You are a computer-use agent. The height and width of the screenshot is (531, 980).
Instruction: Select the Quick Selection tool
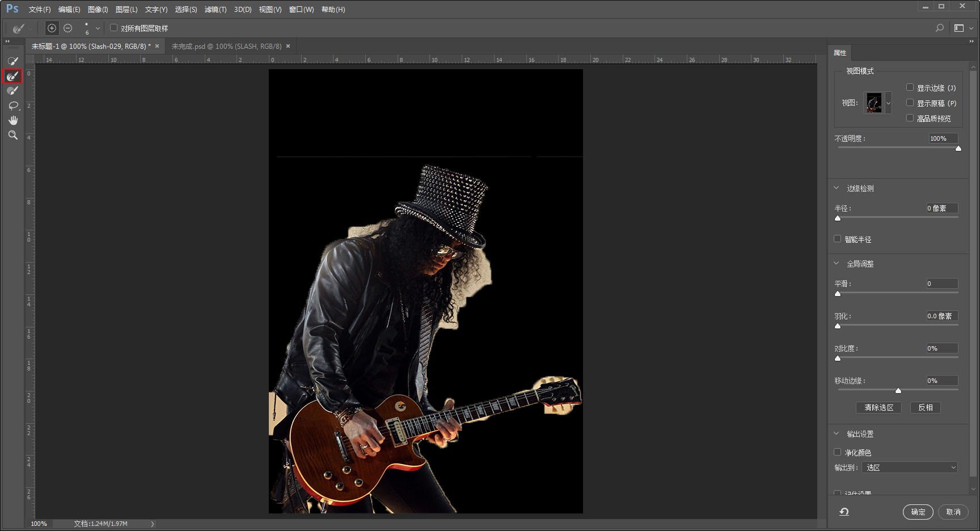click(x=12, y=61)
